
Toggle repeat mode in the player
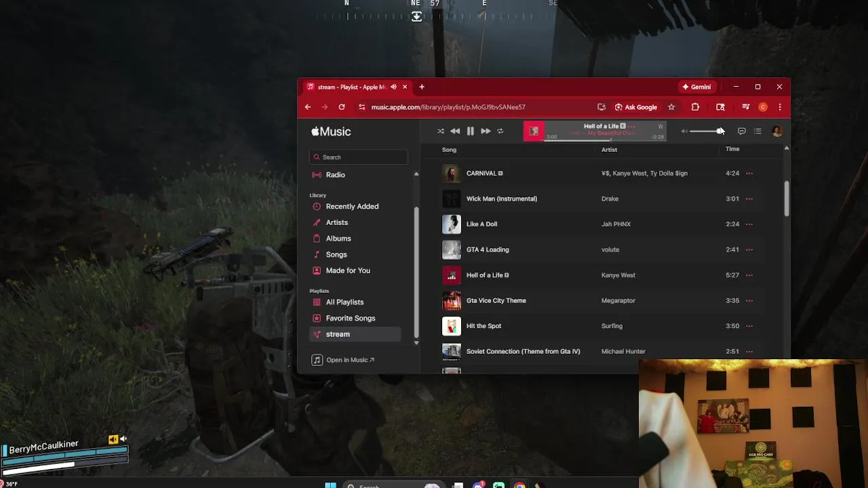(x=500, y=131)
